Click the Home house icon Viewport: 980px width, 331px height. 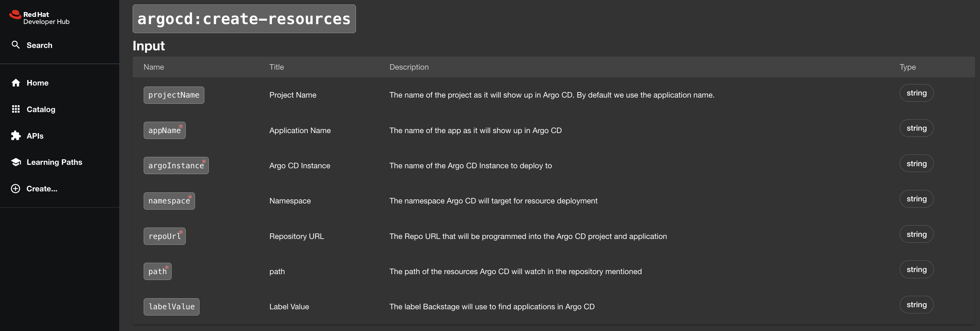click(x=16, y=83)
